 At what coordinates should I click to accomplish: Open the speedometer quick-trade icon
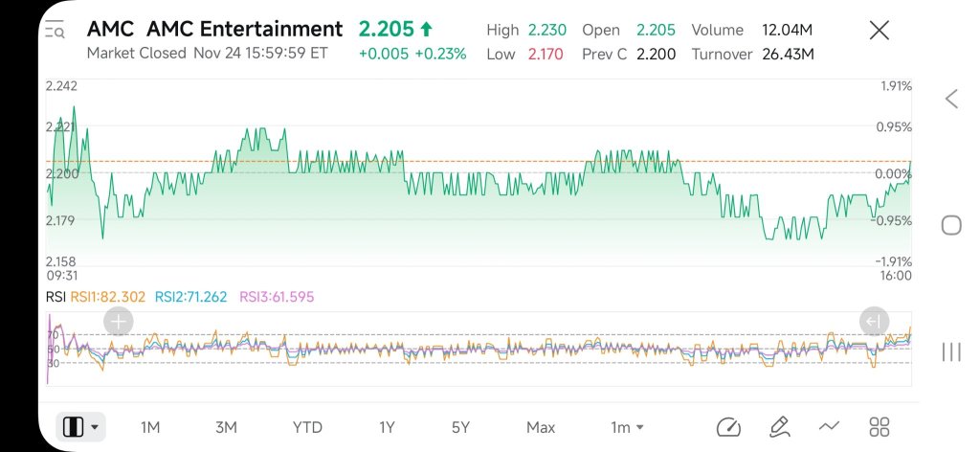[x=728, y=427]
